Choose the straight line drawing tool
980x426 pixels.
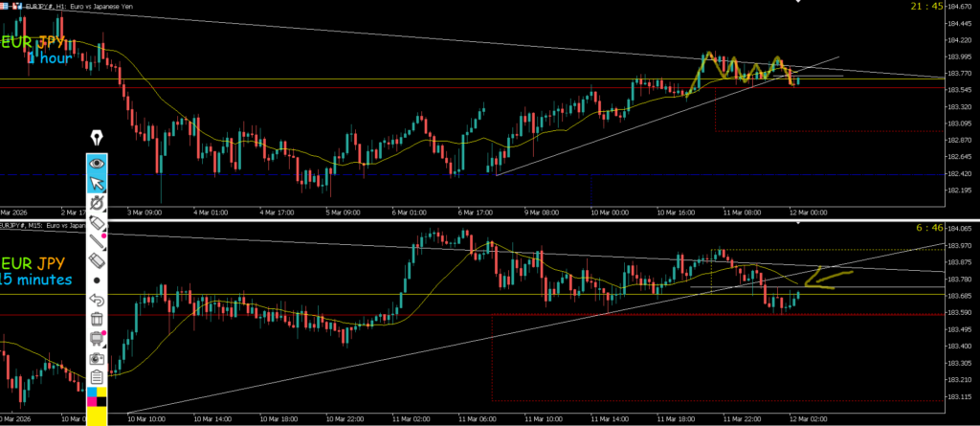[x=97, y=241]
